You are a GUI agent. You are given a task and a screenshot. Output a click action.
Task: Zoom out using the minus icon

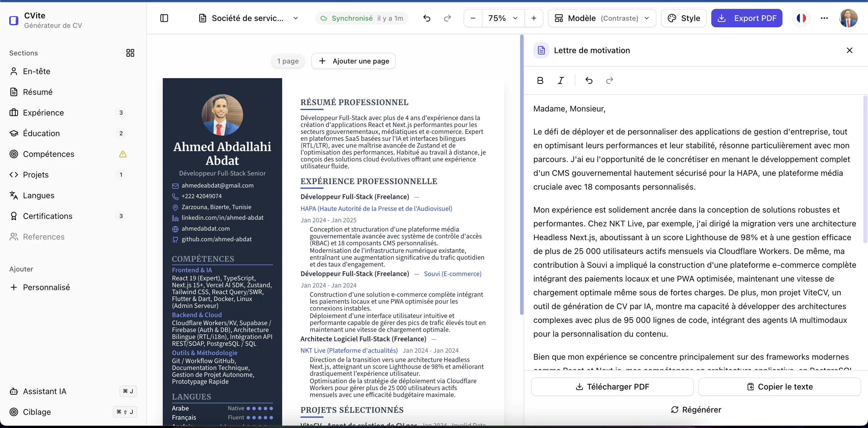472,18
